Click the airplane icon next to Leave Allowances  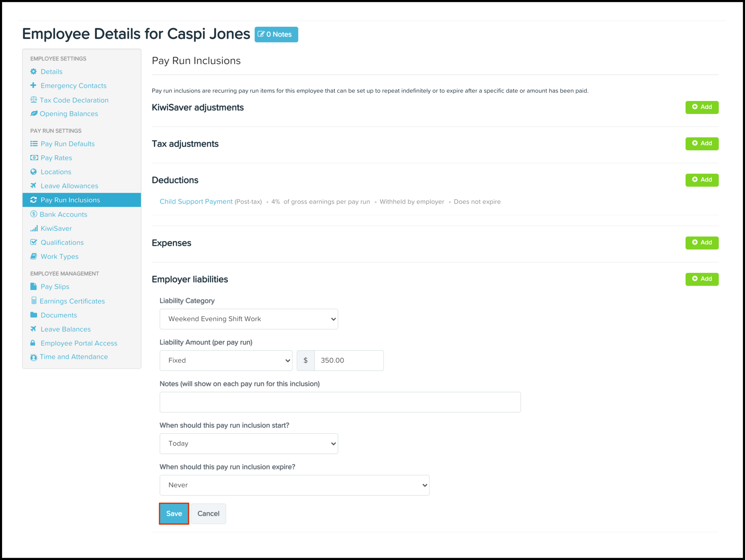point(33,186)
